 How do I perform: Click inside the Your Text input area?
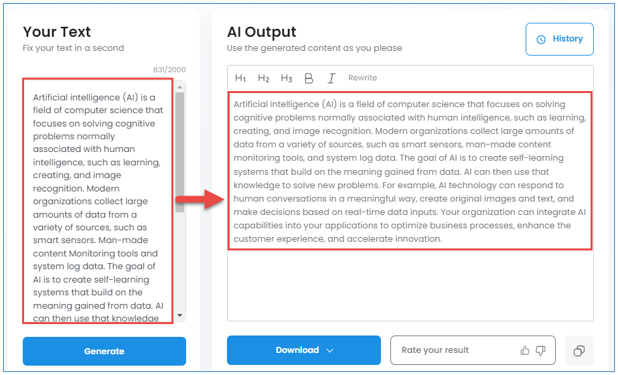[98, 201]
